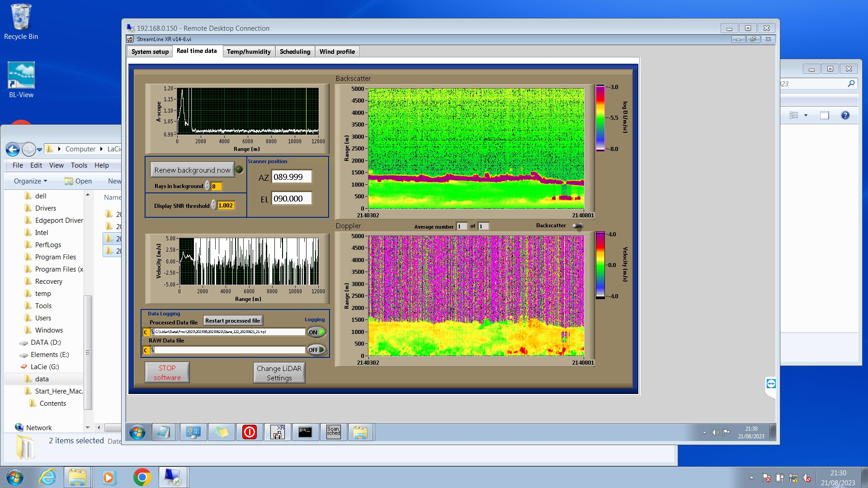Launch Google Chrome from the taskbar
The width and height of the screenshot is (868, 488).
pos(142,477)
